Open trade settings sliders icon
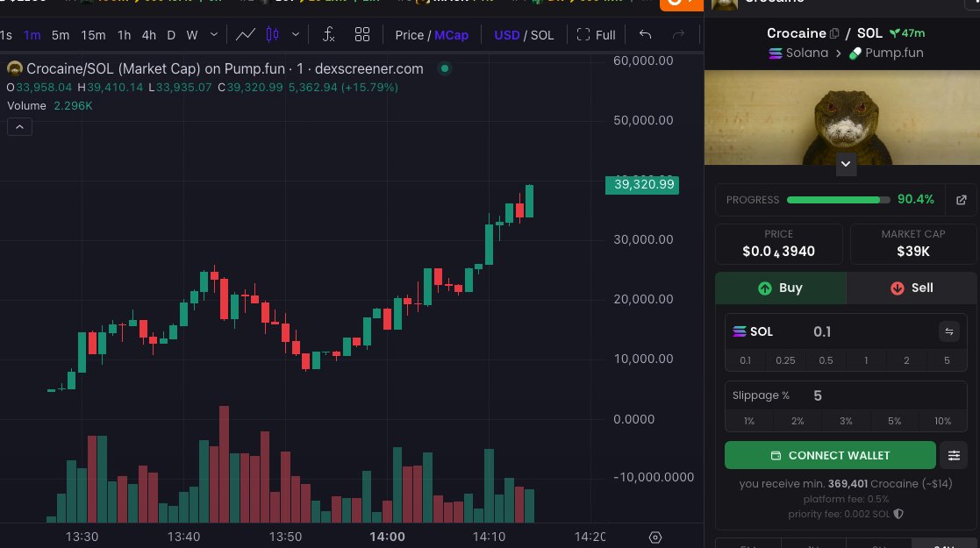Screen dimensions: 980x548 (954, 456)
